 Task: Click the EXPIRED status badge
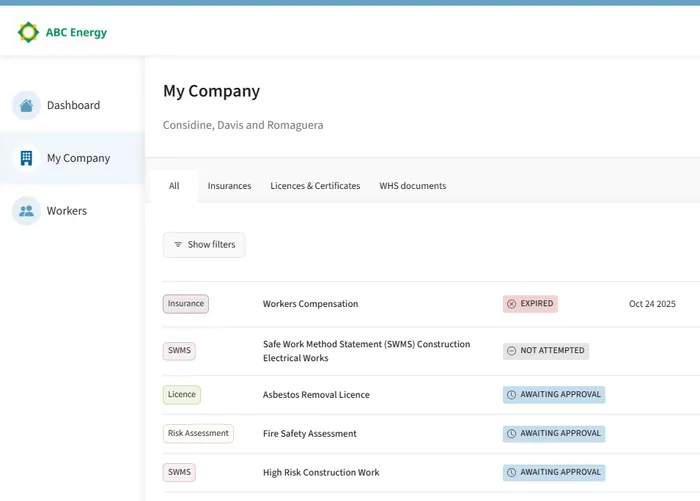click(530, 304)
